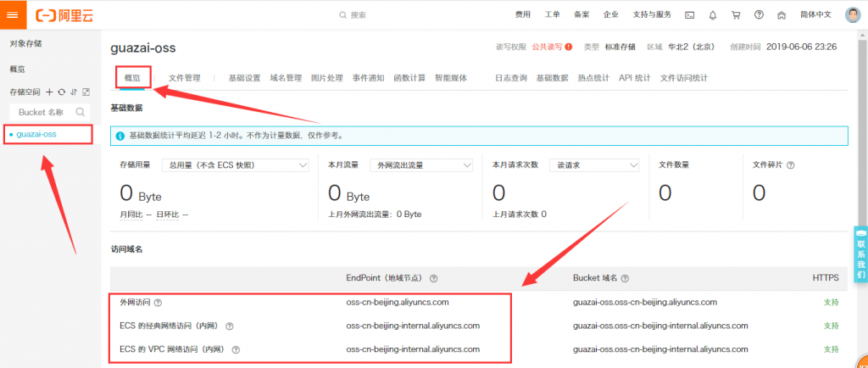Image resolution: width=868 pixels, height=368 pixels.
Task: Open the Cloud Shell terminal icon
Action: pyautogui.click(x=689, y=15)
